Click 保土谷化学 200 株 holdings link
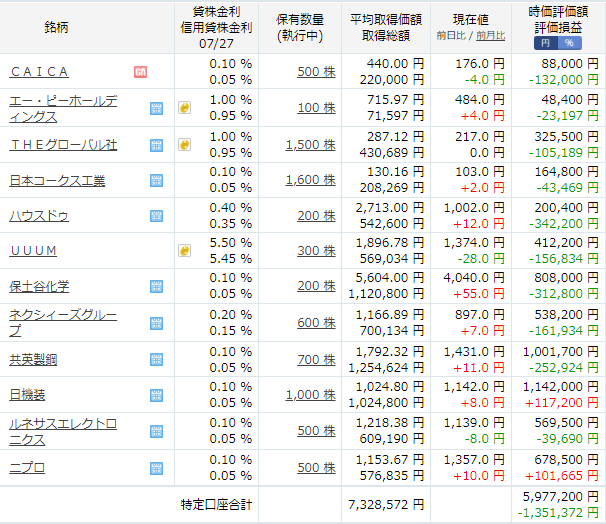This screenshot has height=524, width=606. tap(317, 286)
